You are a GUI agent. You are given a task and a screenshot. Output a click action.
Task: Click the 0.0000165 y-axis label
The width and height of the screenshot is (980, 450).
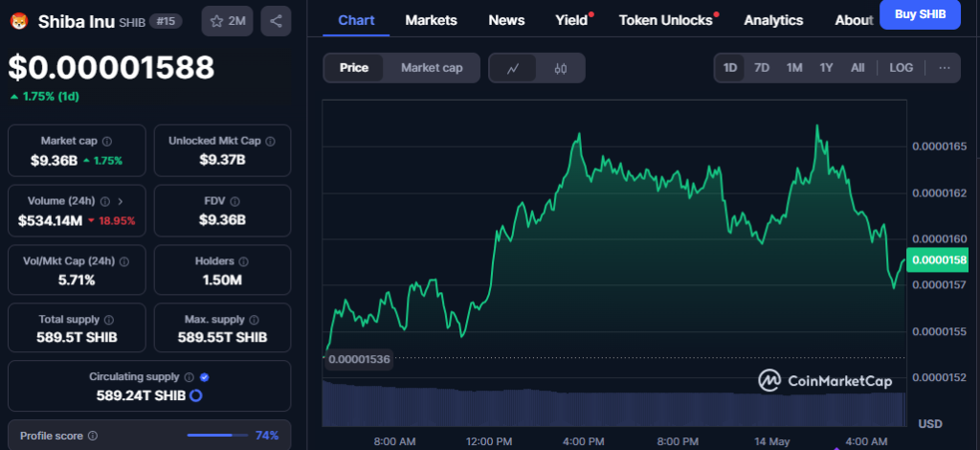click(940, 146)
